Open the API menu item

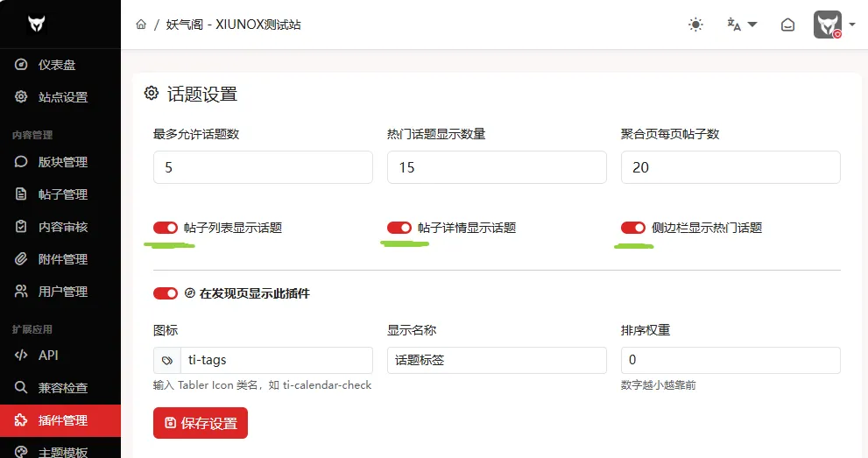pyautogui.click(x=60, y=356)
